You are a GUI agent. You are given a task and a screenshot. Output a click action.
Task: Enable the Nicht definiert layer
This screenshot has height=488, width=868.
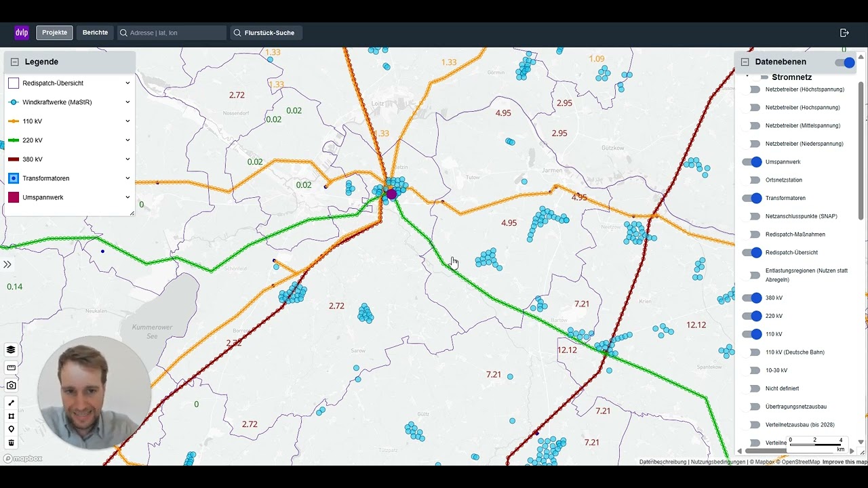coord(752,388)
